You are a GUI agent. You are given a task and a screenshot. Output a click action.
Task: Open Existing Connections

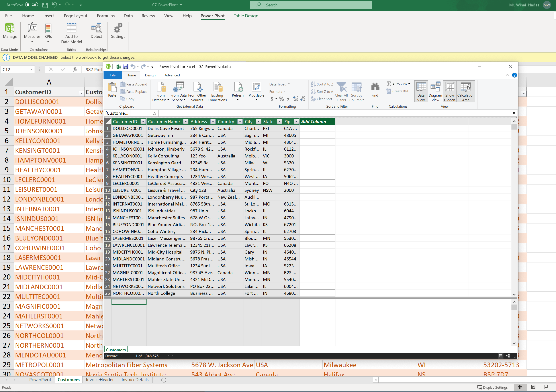pyautogui.click(x=217, y=92)
